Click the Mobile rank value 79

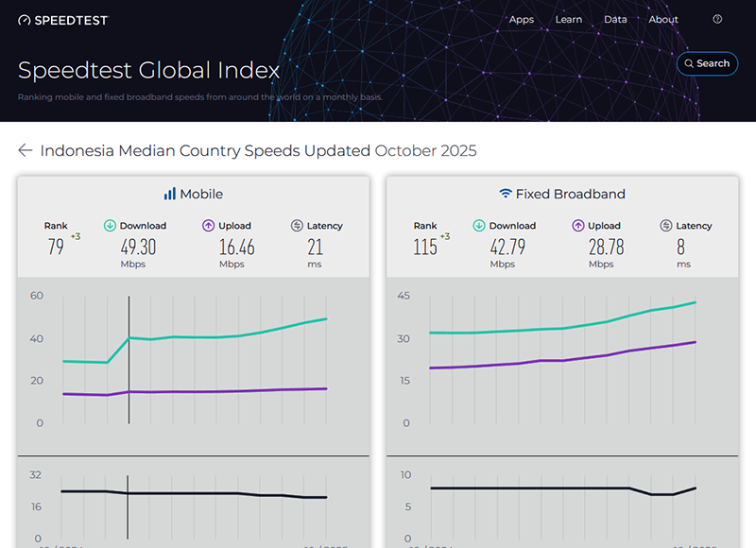click(57, 247)
